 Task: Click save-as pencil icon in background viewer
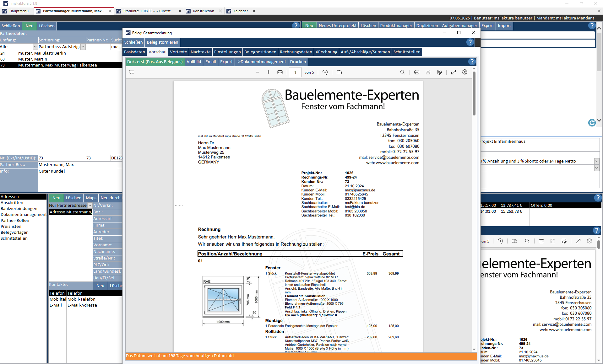pyautogui.click(x=564, y=241)
